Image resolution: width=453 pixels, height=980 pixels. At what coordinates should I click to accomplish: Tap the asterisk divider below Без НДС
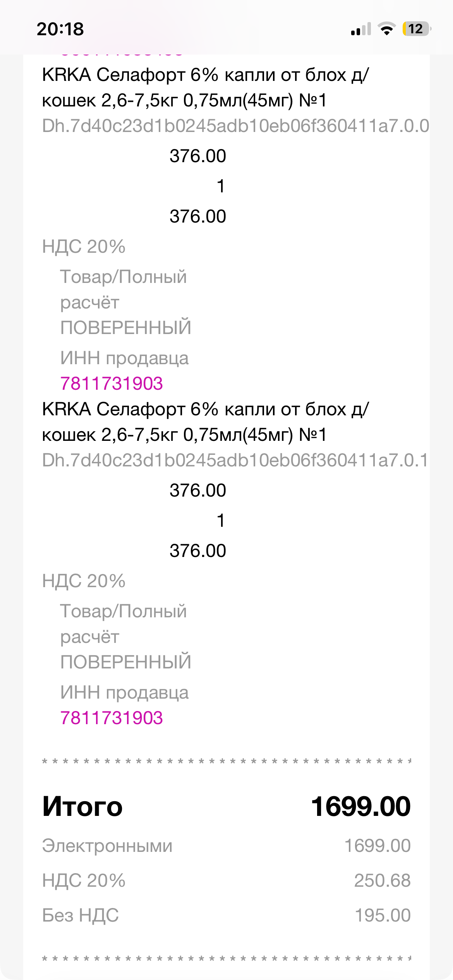[226, 959]
